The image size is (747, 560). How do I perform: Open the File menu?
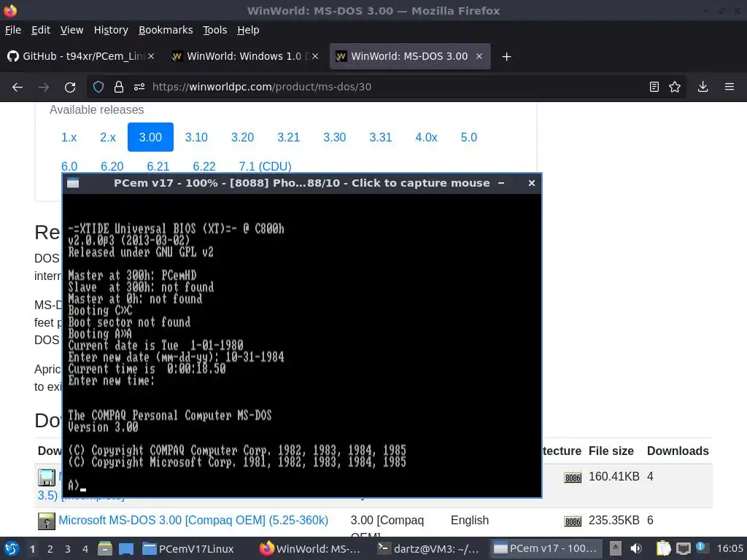tap(13, 30)
